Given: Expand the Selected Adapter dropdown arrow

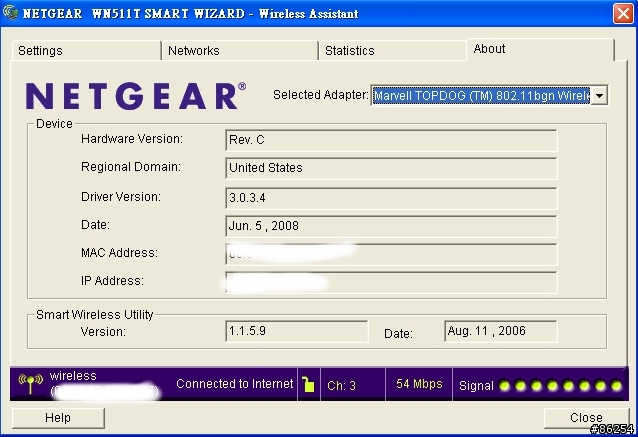Looking at the screenshot, I should (599, 96).
